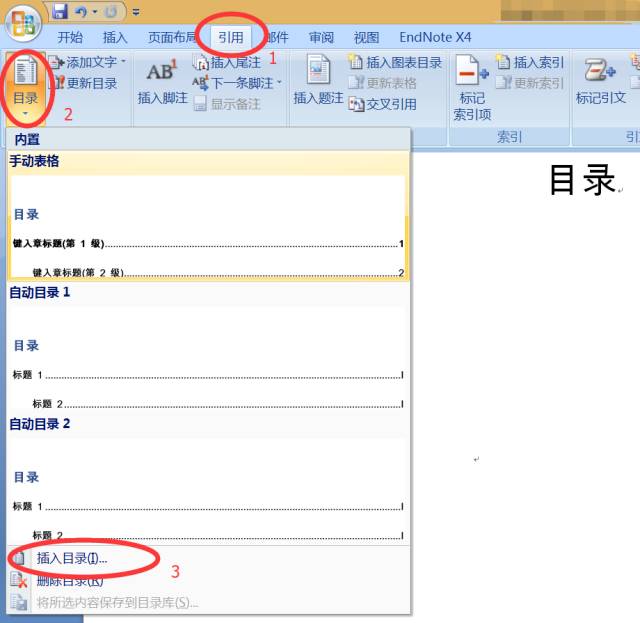Open undo history dropdown arrow
This screenshot has width=640, height=623.
(95, 11)
